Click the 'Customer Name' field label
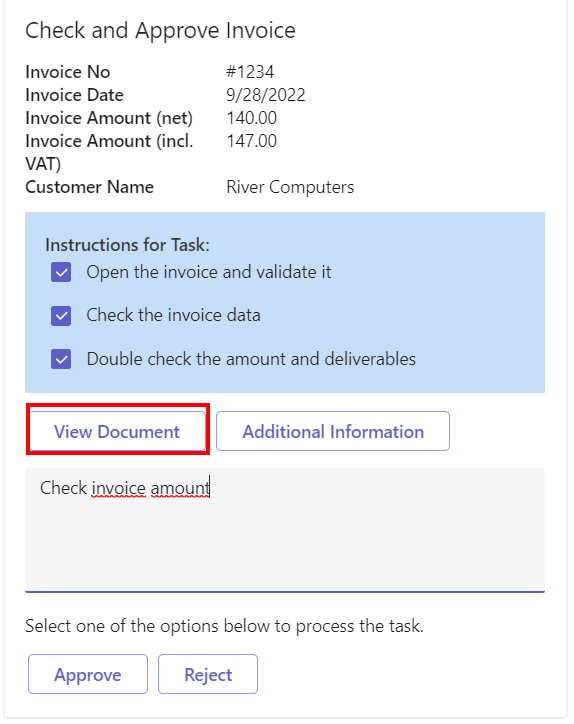The width and height of the screenshot is (574, 724). tap(90, 187)
